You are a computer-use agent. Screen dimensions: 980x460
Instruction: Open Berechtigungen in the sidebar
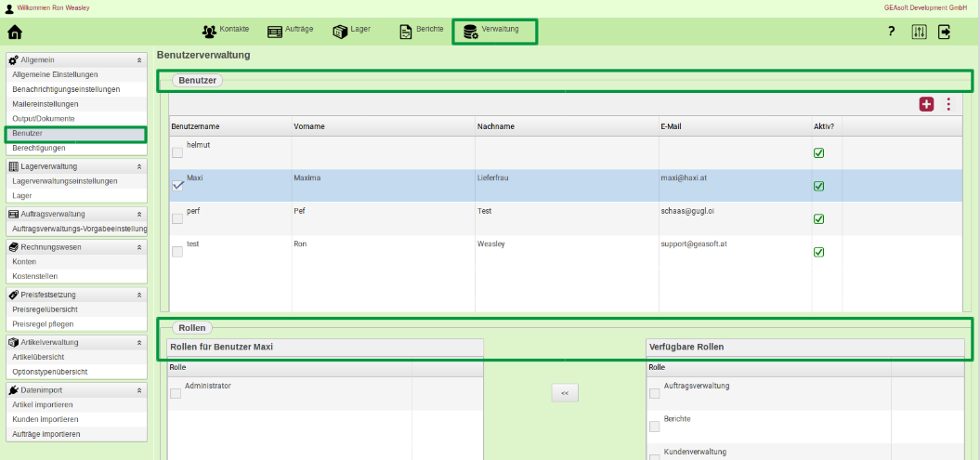pyautogui.click(x=39, y=149)
